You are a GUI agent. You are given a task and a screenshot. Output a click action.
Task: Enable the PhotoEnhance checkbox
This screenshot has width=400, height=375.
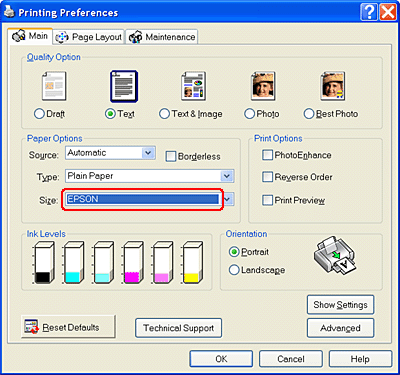pos(267,155)
